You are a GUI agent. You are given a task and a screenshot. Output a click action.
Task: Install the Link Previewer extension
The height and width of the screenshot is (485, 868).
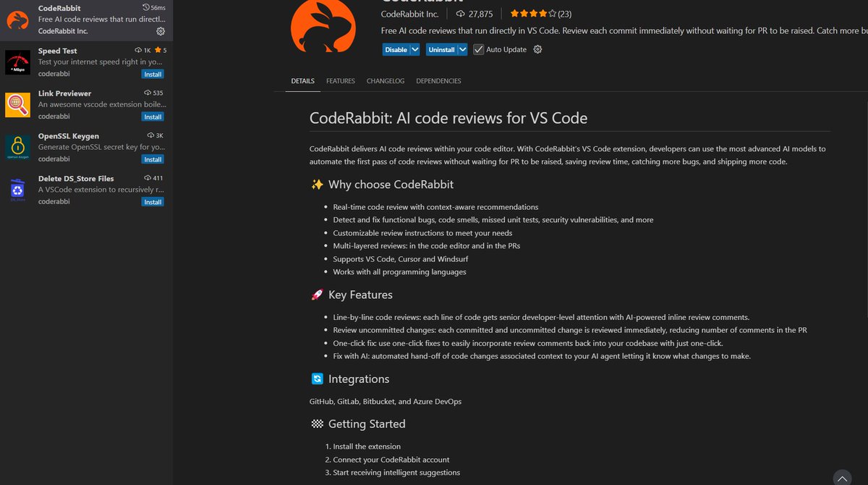coord(153,117)
